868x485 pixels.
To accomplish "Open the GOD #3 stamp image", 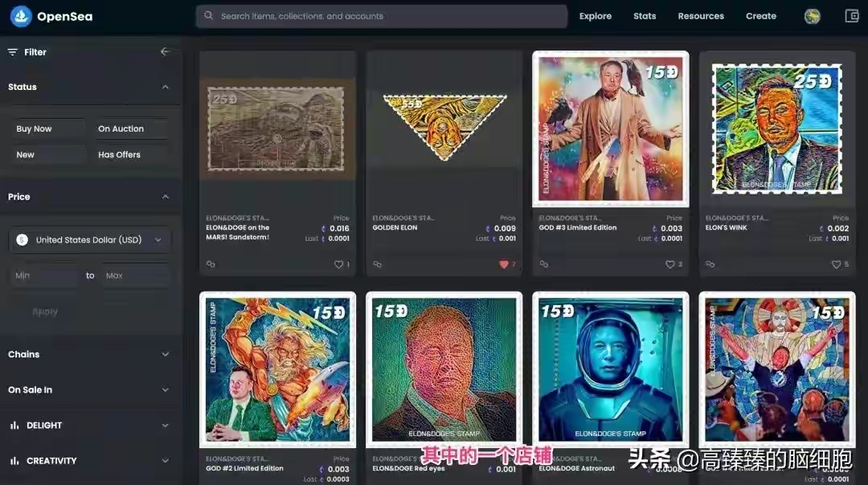I will tap(611, 128).
